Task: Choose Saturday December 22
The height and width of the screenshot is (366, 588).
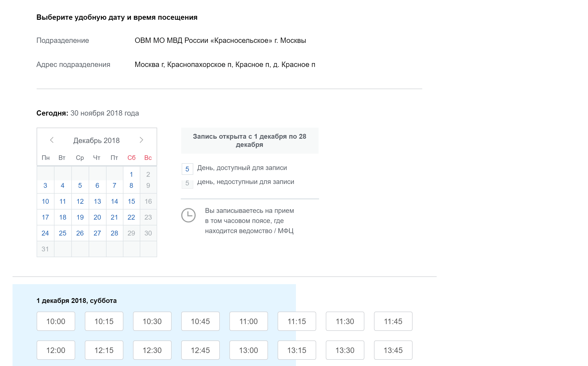Action: [x=131, y=217]
